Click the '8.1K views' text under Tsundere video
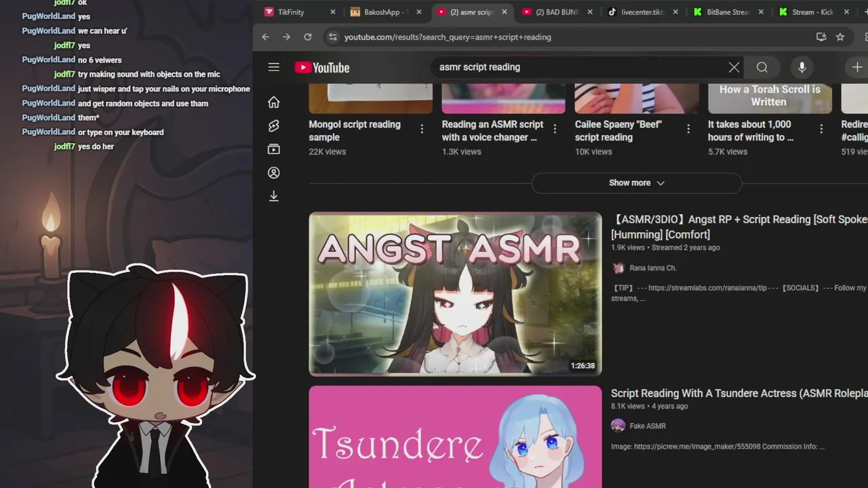Screen dimensions: 868x488 (627, 406)
